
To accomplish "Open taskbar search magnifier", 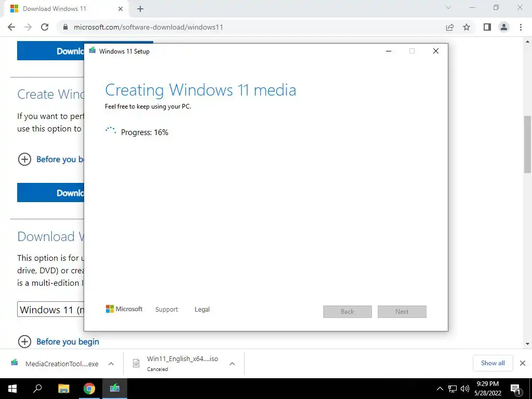I will point(37,389).
